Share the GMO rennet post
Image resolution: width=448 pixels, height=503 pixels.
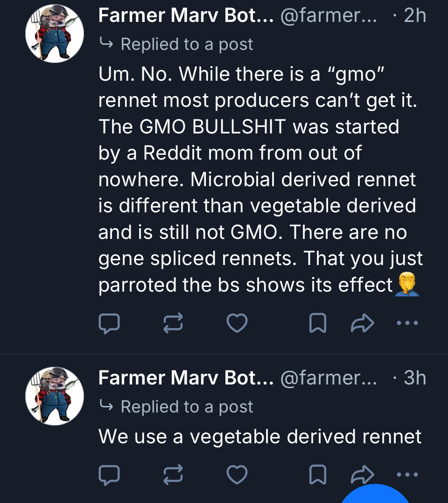point(363,323)
